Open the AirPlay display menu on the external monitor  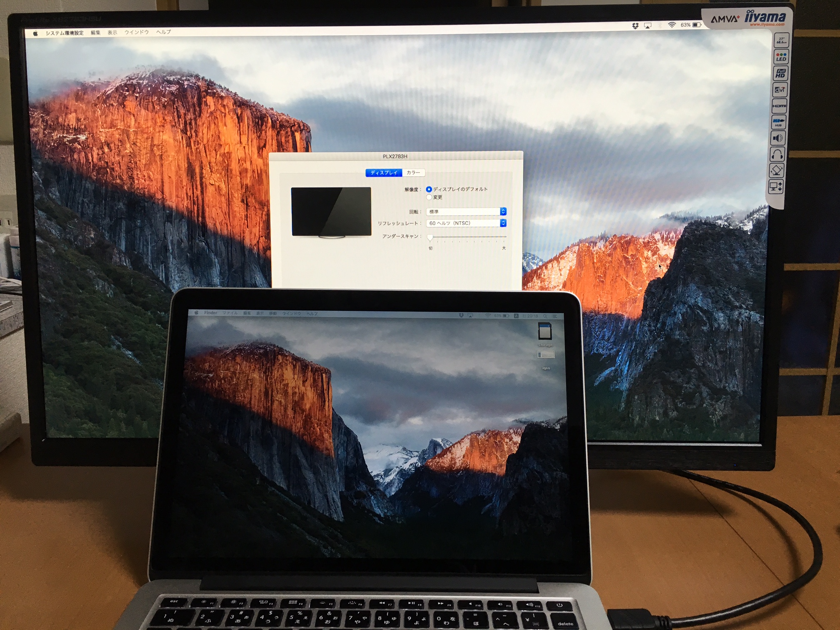pyautogui.click(x=647, y=26)
